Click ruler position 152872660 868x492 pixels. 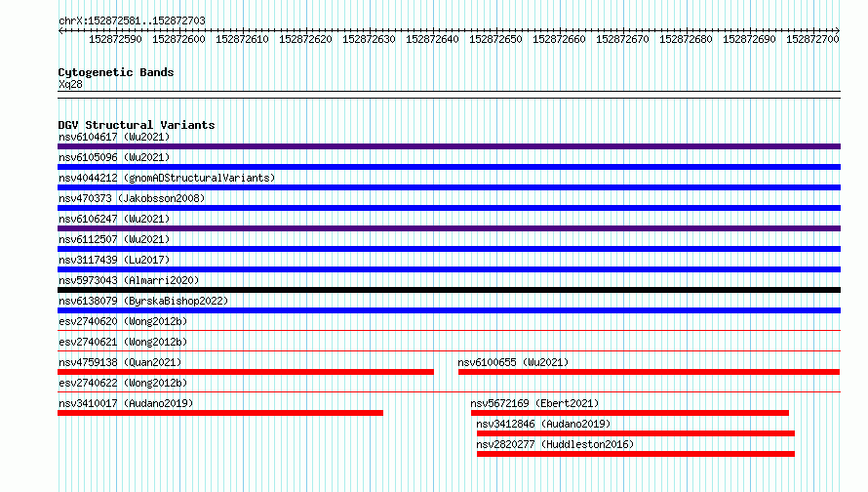click(x=559, y=39)
